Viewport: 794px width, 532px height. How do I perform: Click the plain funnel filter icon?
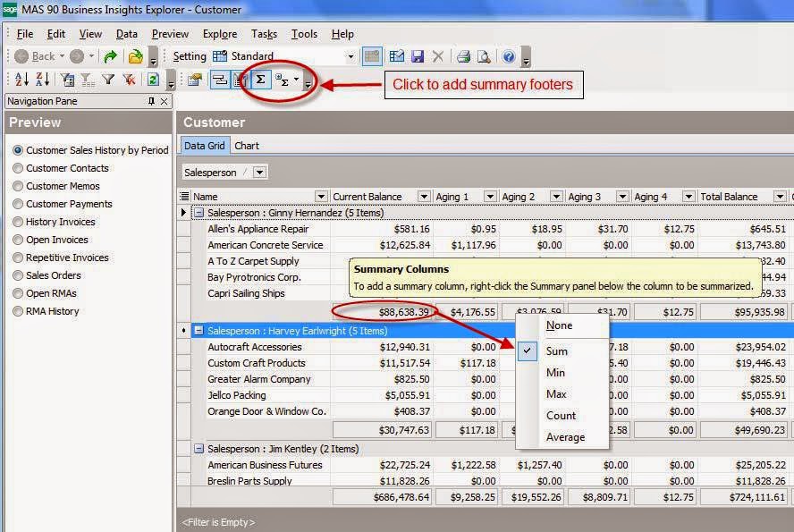coord(108,79)
